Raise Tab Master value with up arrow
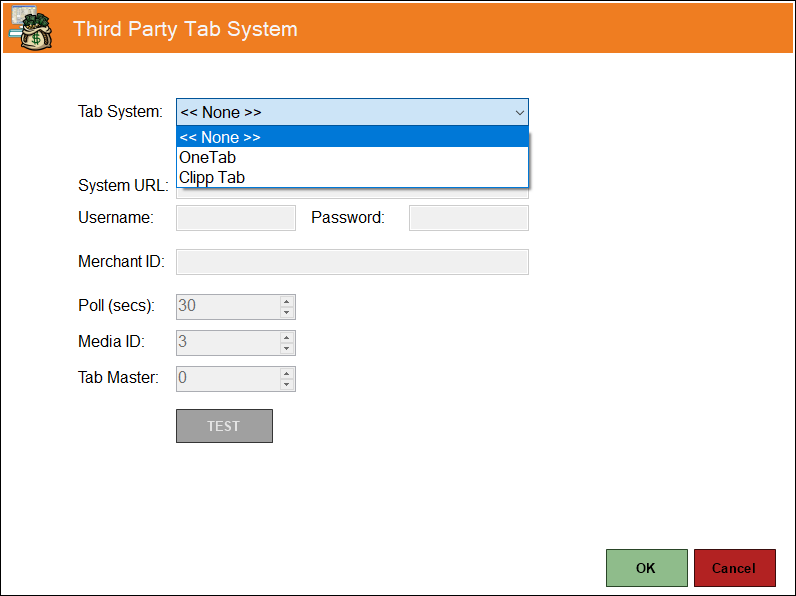Viewport: 796px width, 596px height. point(287,374)
